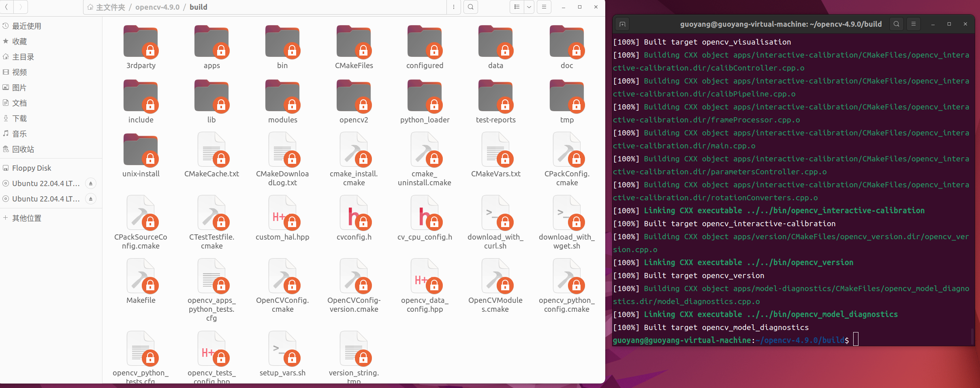This screenshot has height=388, width=980.
Task: Select the opencv_apps_python_tests.cfg file
Action: pyautogui.click(x=211, y=291)
